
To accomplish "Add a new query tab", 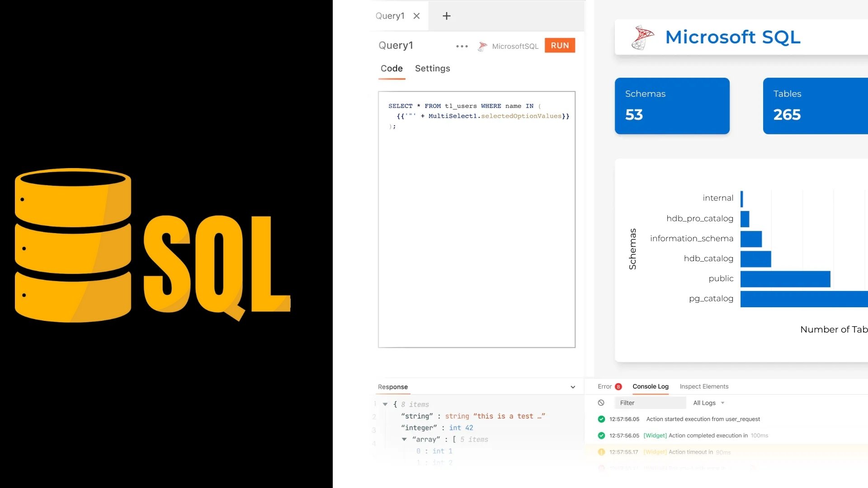I will coord(446,16).
